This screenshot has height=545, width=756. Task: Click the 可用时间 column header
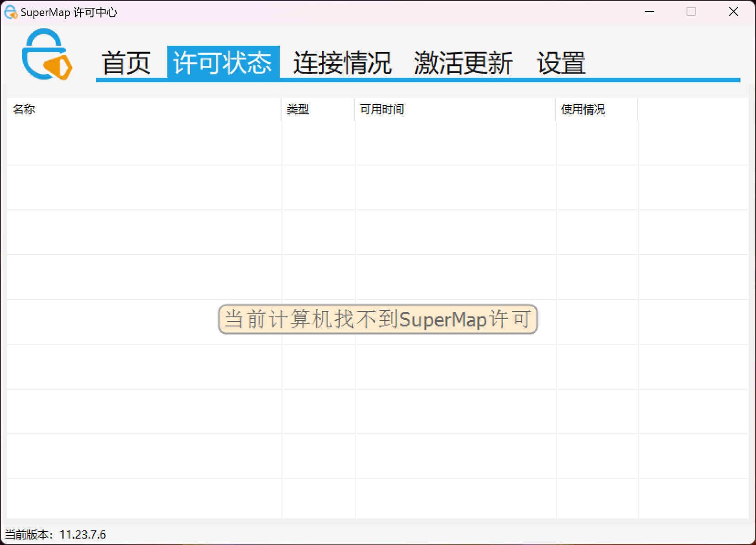point(455,109)
